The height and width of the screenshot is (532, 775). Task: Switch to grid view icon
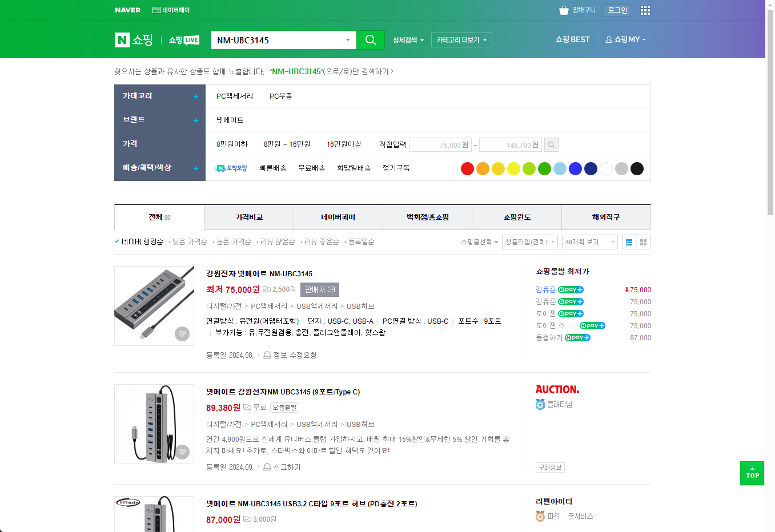tap(644, 242)
